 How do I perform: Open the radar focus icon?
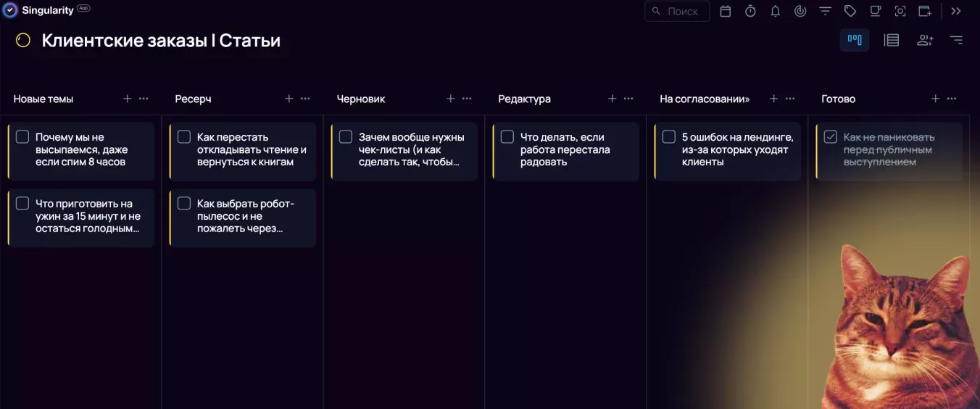click(x=800, y=11)
